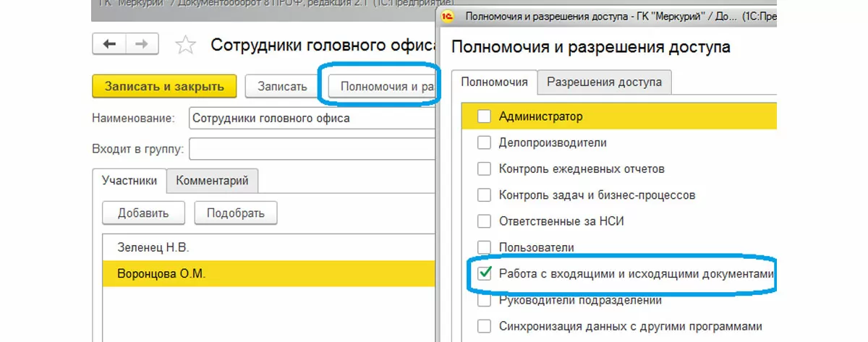Open the Комментарий tab
The image size is (868, 342).
212,181
